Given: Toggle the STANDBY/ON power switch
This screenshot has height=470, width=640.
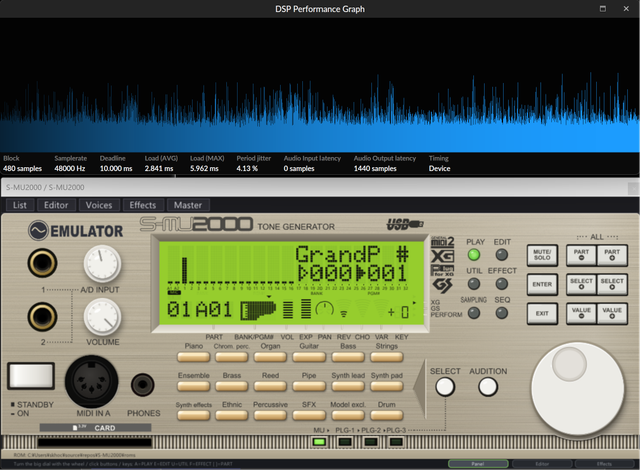Looking at the screenshot, I should tap(31, 375).
